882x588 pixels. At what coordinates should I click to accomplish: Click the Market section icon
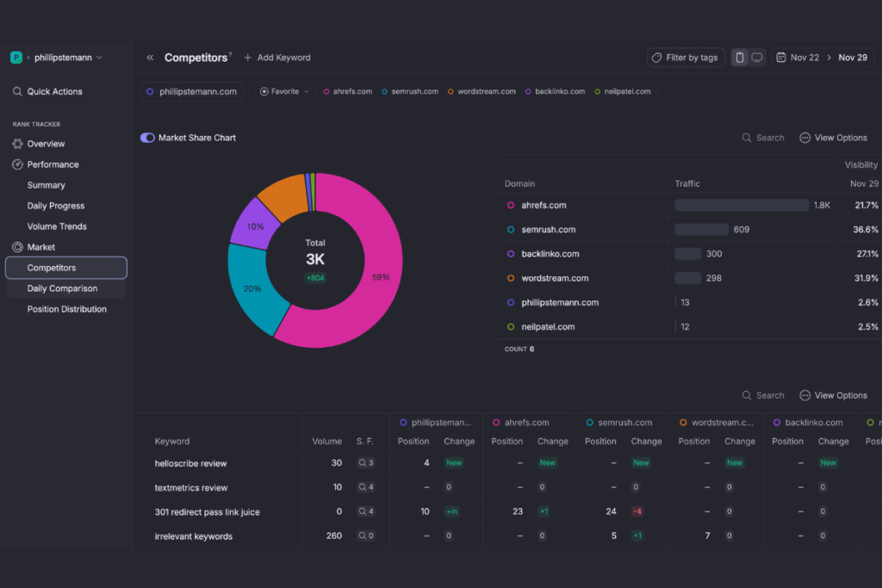(x=17, y=247)
